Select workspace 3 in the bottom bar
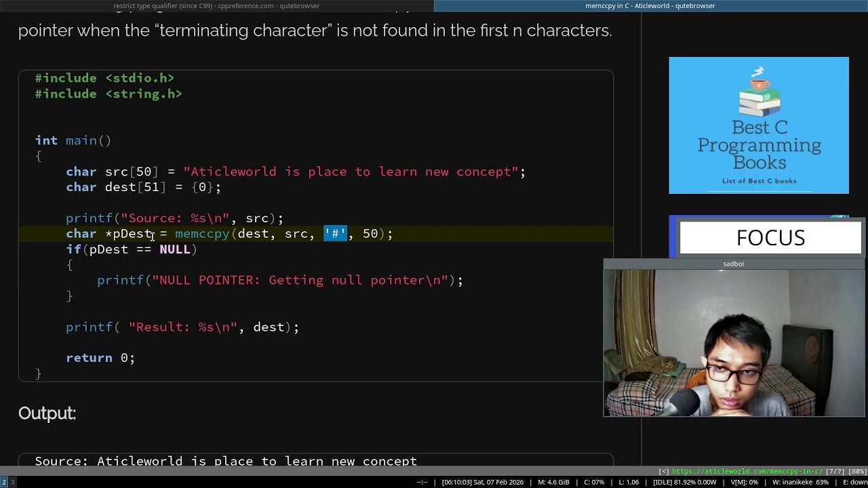The width and height of the screenshot is (868, 488). [13, 482]
